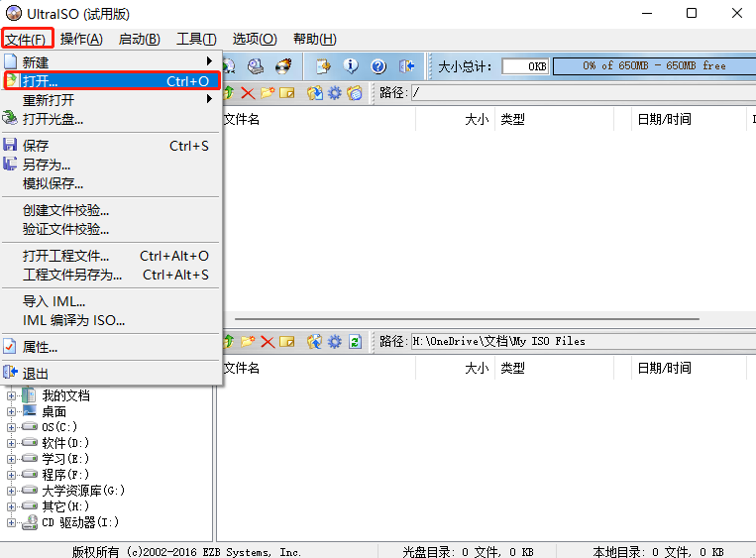
Task: Choose 另存为... menu entry
Action: click(111, 165)
